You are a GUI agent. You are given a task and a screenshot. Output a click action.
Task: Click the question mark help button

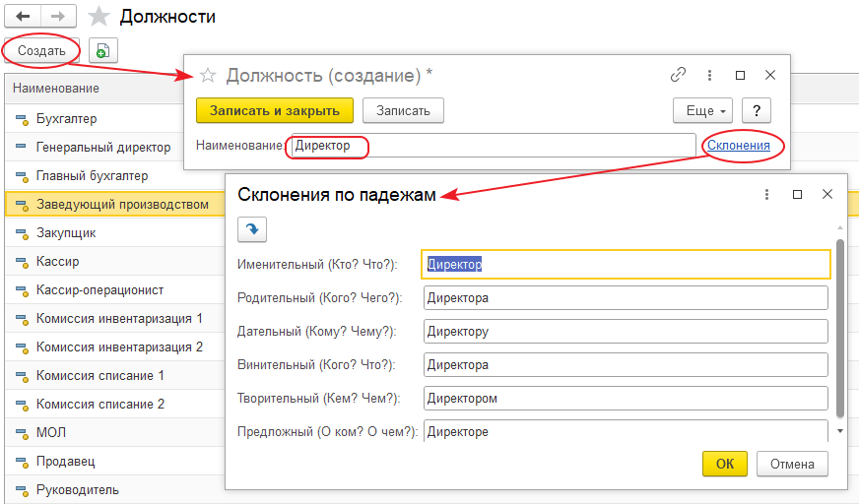tap(756, 110)
